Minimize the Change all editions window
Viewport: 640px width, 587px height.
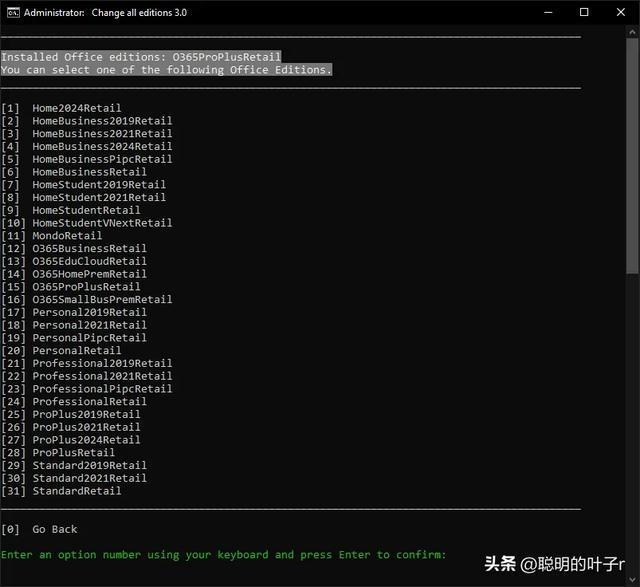coord(548,13)
